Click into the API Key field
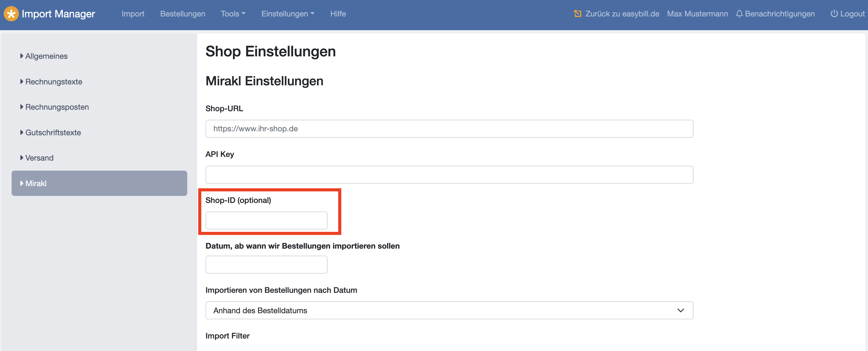This screenshot has width=868, height=351. point(449,175)
